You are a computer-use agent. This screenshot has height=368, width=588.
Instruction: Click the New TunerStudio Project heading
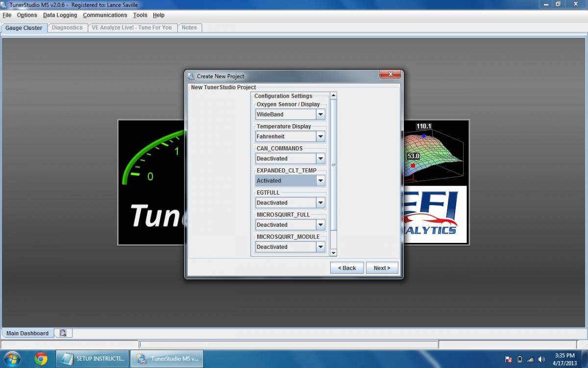[x=223, y=87]
